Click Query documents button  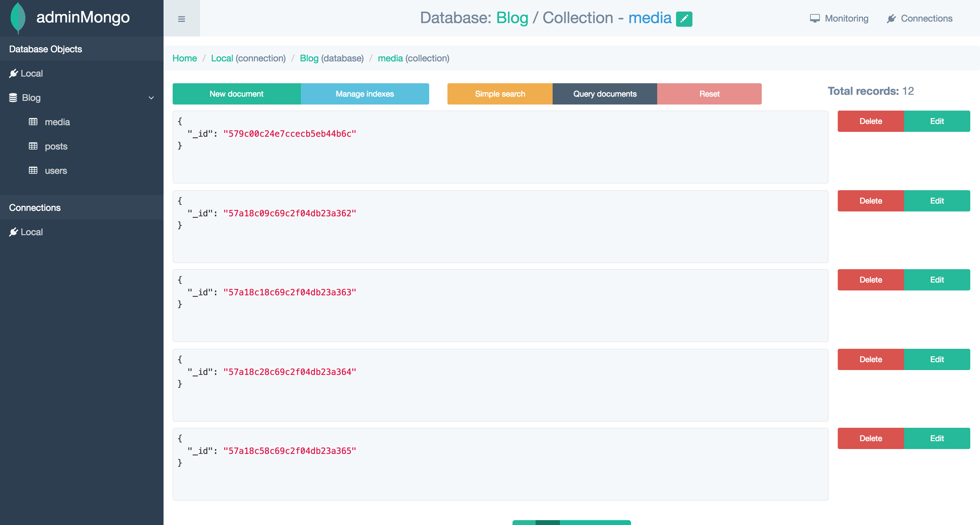pos(605,94)
